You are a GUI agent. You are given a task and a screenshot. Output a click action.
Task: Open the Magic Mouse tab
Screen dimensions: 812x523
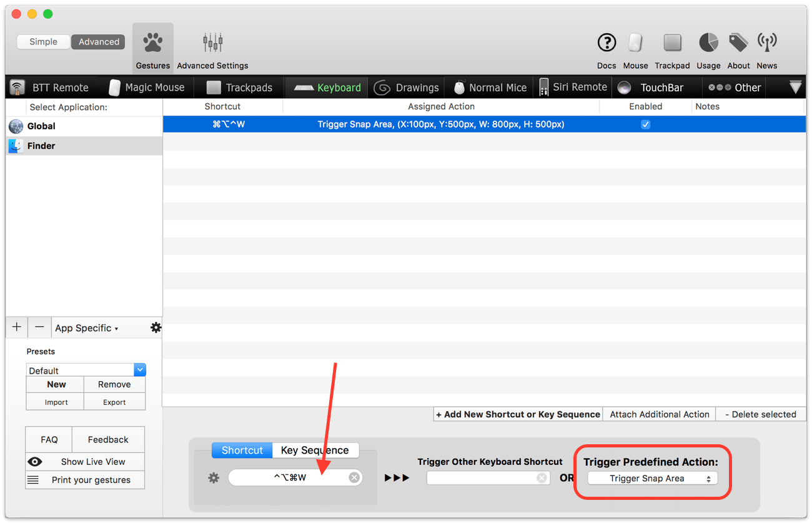(x=146, y=87)
